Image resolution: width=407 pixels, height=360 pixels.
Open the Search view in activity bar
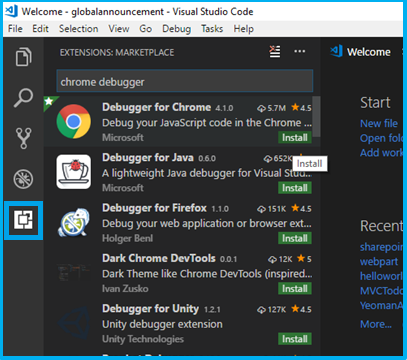(x=23, y=98)
